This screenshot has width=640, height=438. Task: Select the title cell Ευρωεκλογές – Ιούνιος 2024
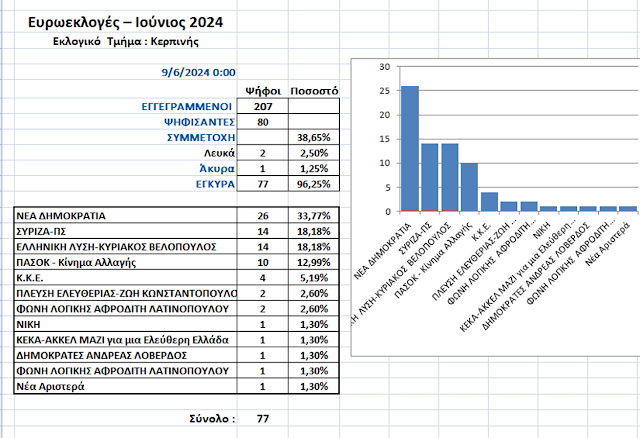click(125, 22)
